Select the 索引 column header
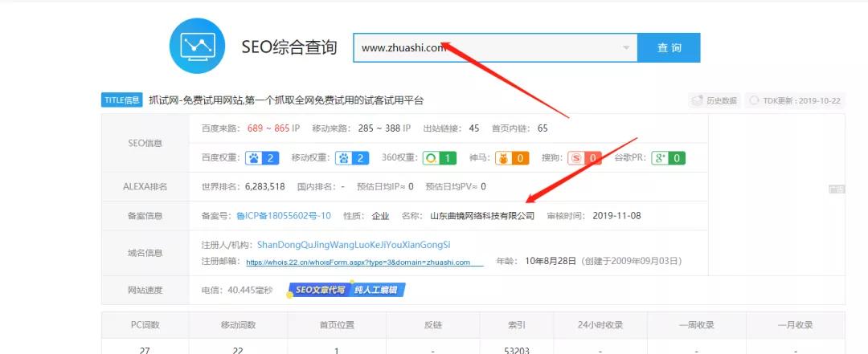Viewport: 868px width, 354px height. tap(517, 325)
